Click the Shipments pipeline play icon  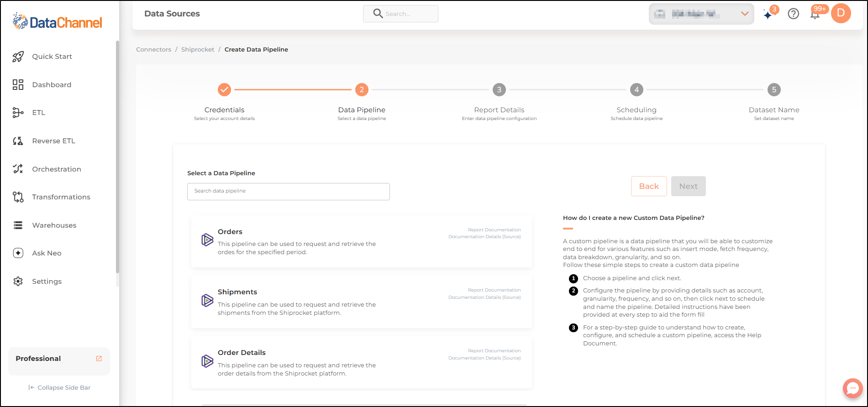(207, 300)
